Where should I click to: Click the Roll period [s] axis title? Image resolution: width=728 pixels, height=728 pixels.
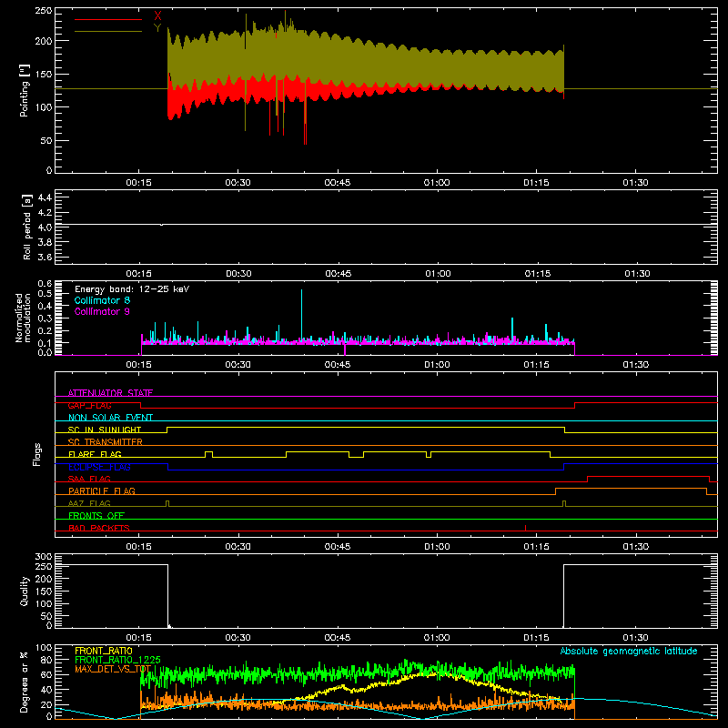(x=27, y=227)
